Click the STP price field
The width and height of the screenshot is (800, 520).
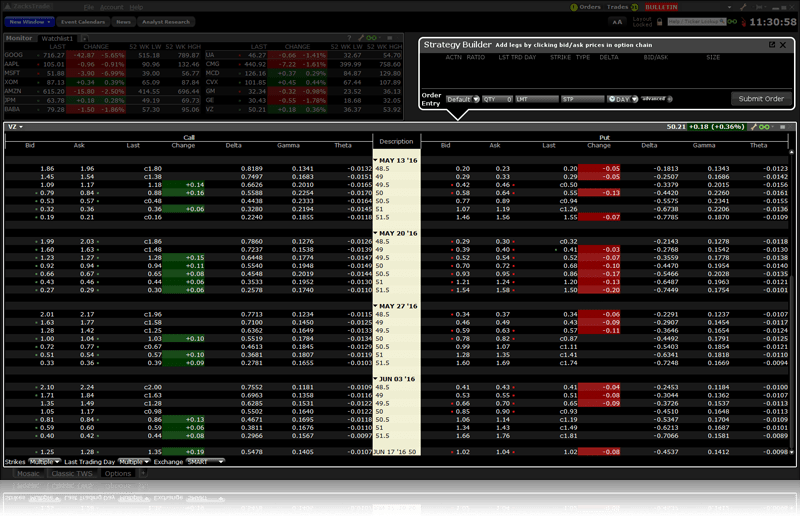[x=583, y=99]
